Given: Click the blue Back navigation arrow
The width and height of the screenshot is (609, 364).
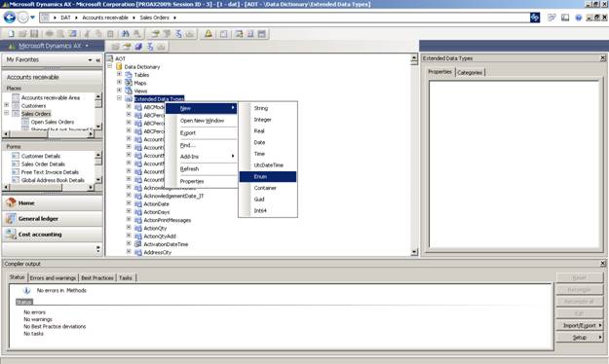Looking at the screenshot, I should pyautogui.click(x=10, y=18).
